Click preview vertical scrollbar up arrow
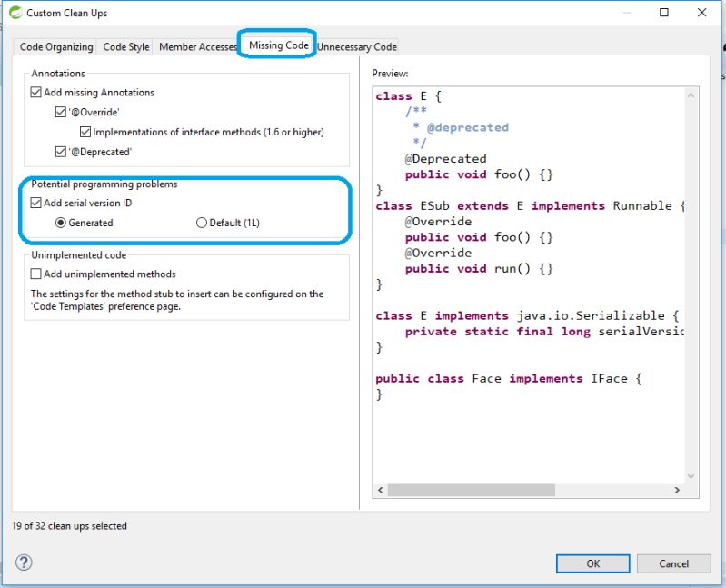The height and width of the screenshot is (588, 726). click(x=691, y=95)
